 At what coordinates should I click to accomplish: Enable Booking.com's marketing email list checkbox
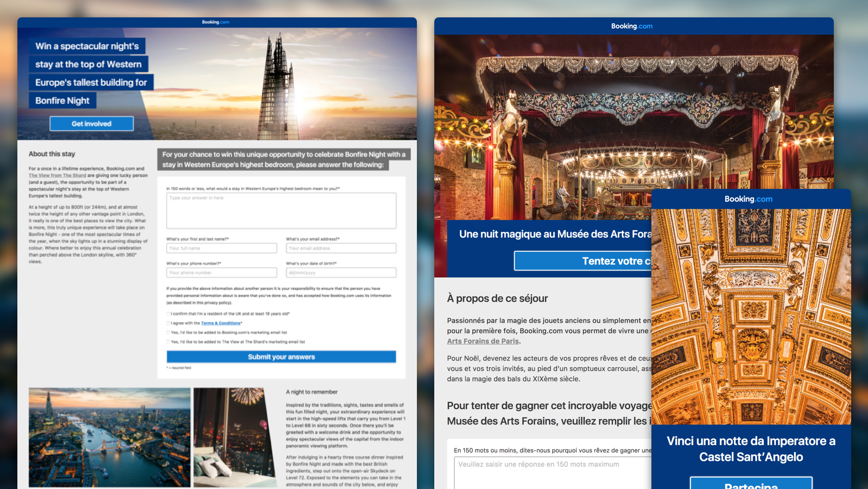(168, 332)
